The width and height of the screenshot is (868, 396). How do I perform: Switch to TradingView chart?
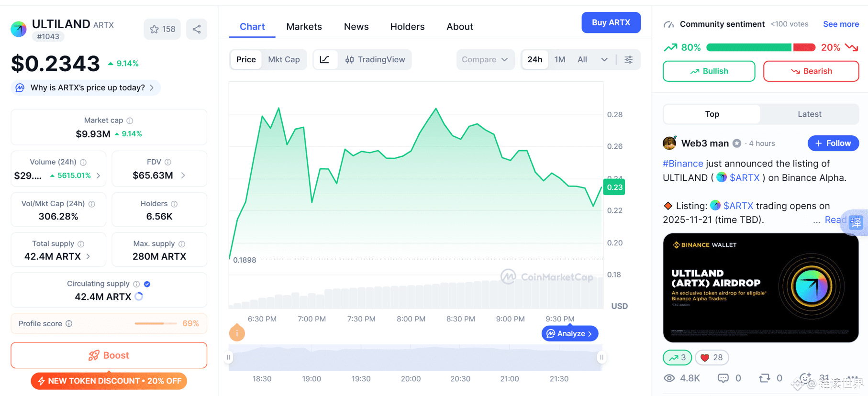click(375, 59)
